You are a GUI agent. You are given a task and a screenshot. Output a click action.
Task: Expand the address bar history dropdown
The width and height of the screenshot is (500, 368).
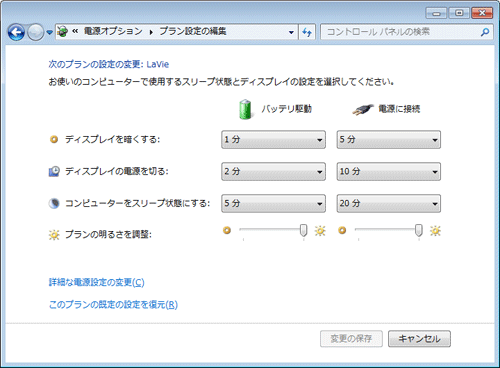[291, 32]
